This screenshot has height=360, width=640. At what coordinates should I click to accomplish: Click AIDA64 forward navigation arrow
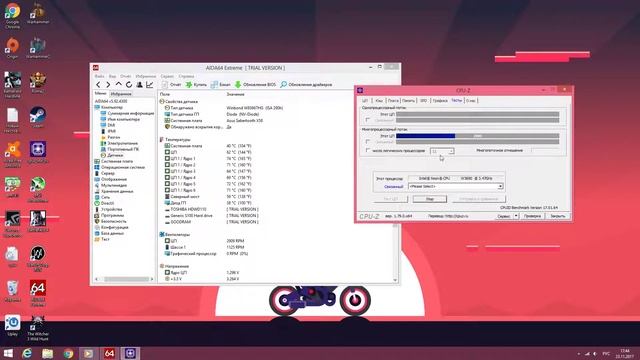click(x=108, y=84)
